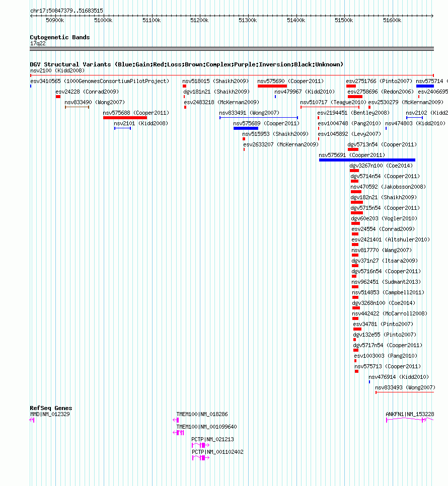
Task: Select the esv2194451 (Bentley2008) label
Action: [x=353, y=113]
